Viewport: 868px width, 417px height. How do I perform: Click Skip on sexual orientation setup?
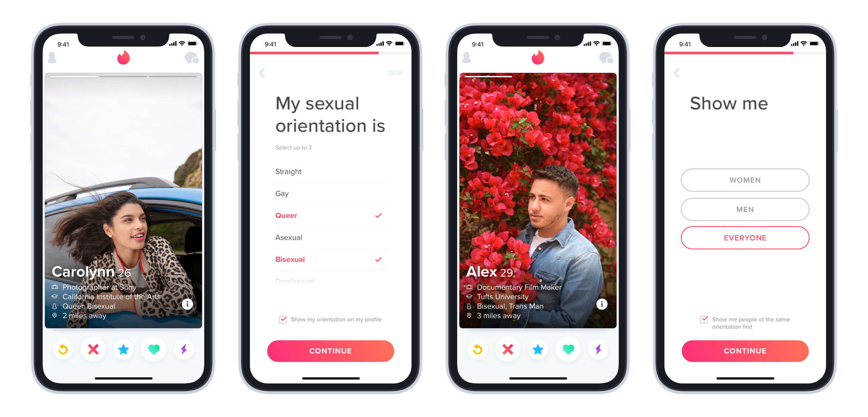pyautogui.click(x=395, y=72)
